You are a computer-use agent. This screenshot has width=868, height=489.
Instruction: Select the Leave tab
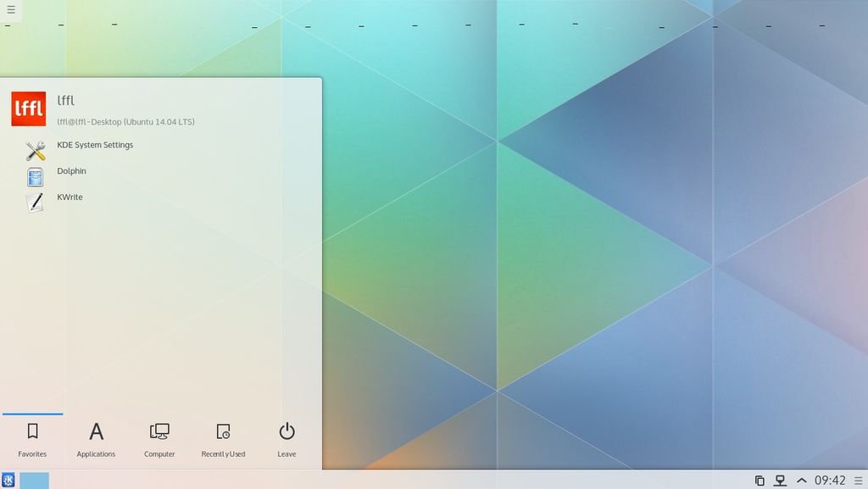[x=287, y=440]
